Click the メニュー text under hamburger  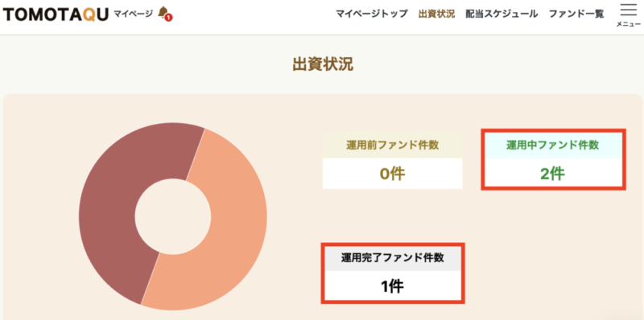[x=629, y=25]
